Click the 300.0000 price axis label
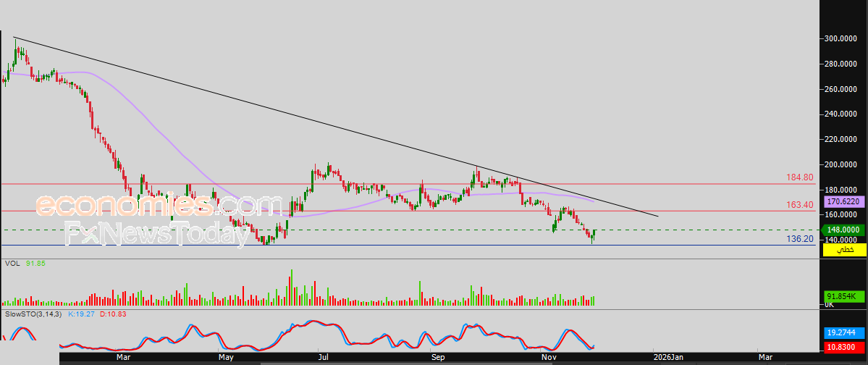 (840, 39)
